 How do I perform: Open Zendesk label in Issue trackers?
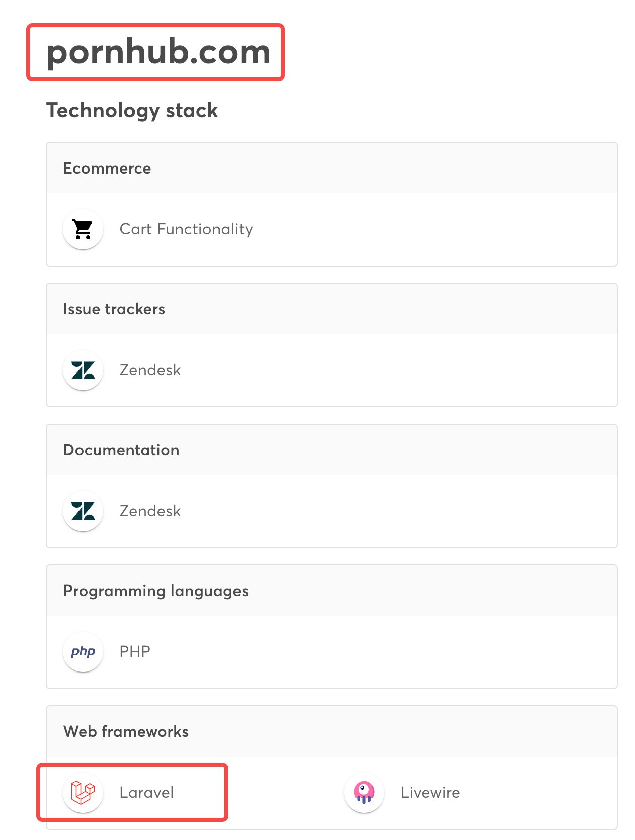coord(150,370)
